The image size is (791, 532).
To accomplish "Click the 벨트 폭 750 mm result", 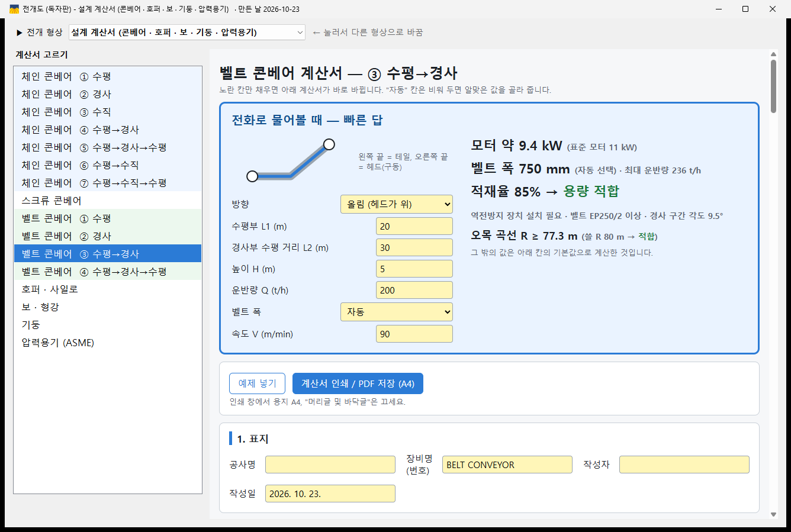I will [520, 169].
